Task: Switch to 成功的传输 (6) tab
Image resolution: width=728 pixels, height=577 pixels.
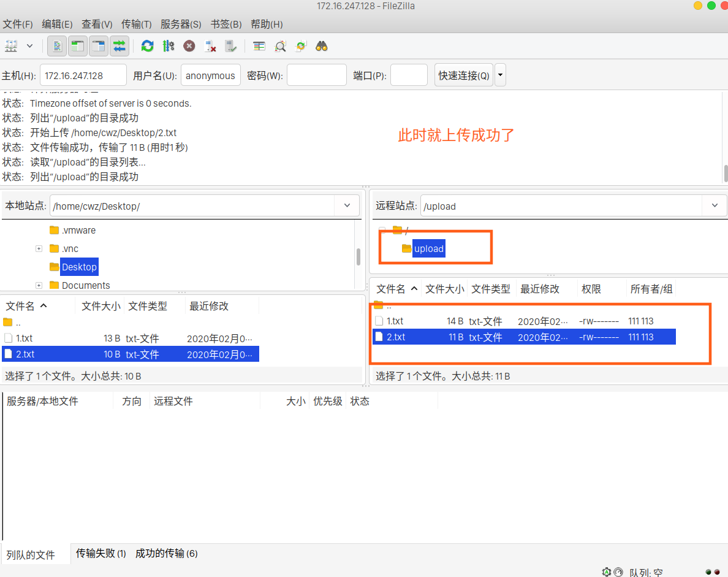Action: click(166, 553)
